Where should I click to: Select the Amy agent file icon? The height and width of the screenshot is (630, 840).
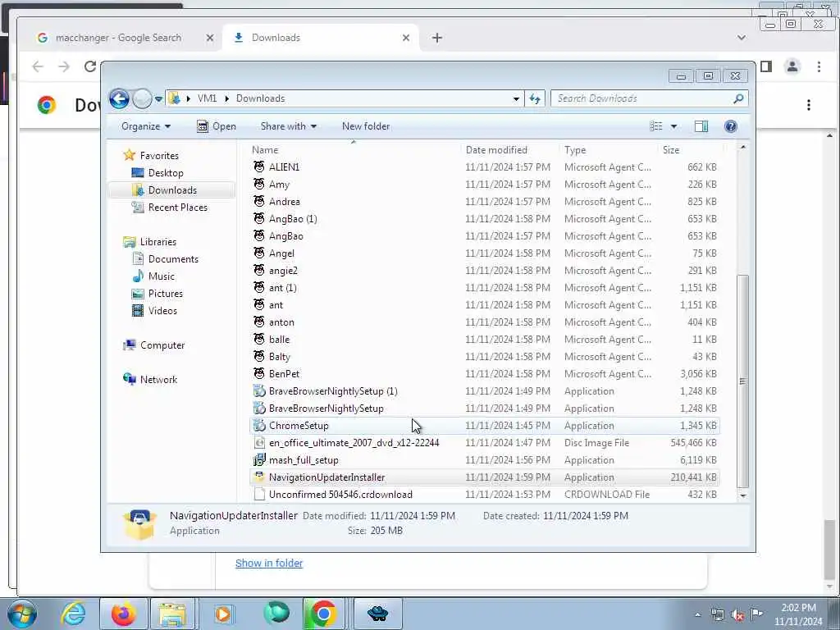[259, 185]
